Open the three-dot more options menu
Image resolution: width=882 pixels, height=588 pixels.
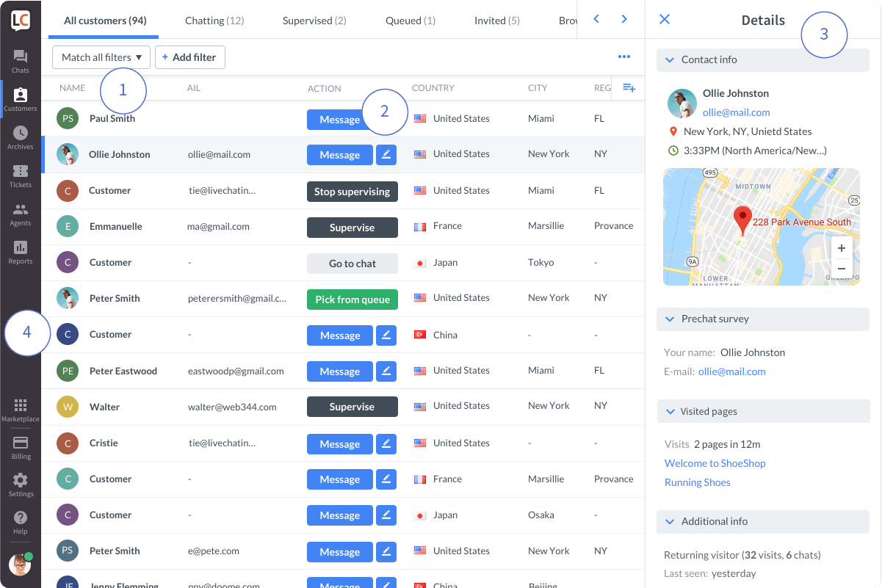pos(624,57)
